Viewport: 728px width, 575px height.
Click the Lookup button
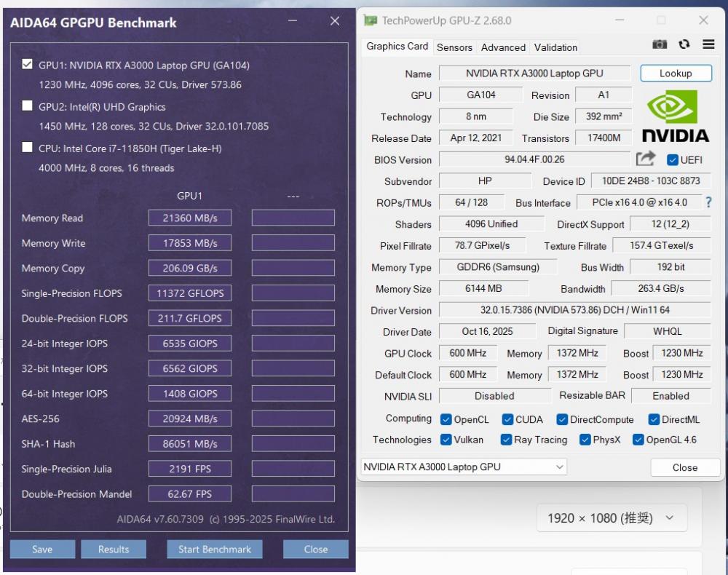point(675,74)
